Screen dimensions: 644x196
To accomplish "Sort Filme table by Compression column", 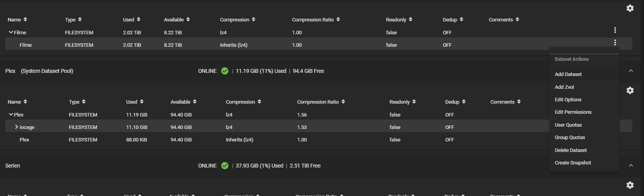I will [238, 19].
